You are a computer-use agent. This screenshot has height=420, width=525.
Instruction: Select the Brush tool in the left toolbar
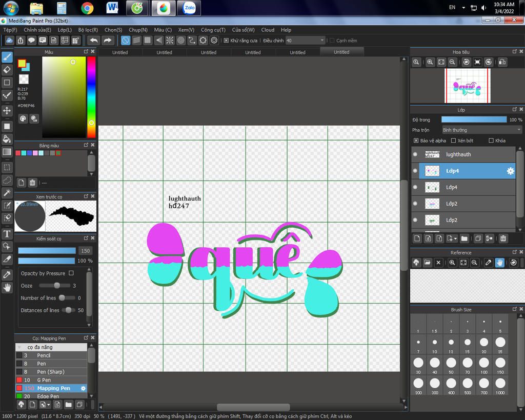[x=7, y=57]
